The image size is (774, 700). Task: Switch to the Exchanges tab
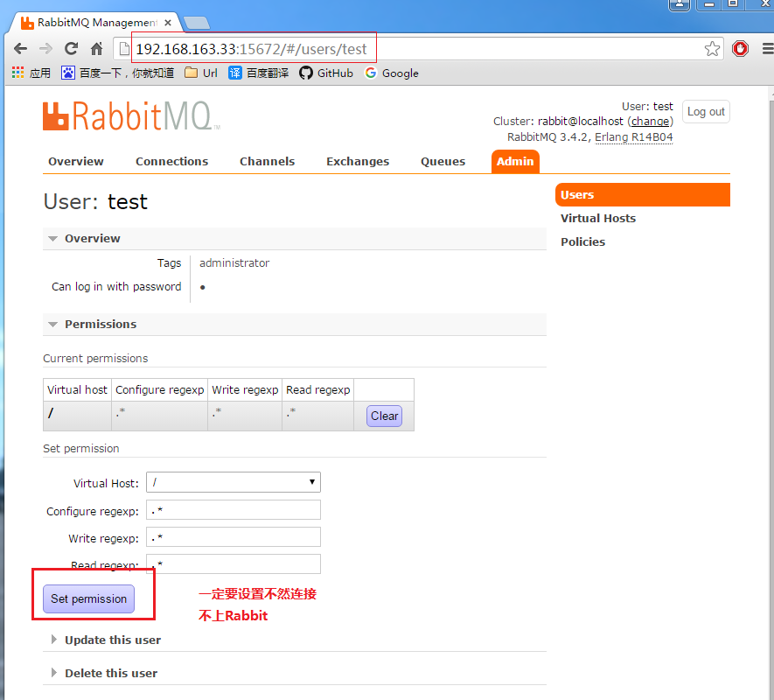[358, 162]
